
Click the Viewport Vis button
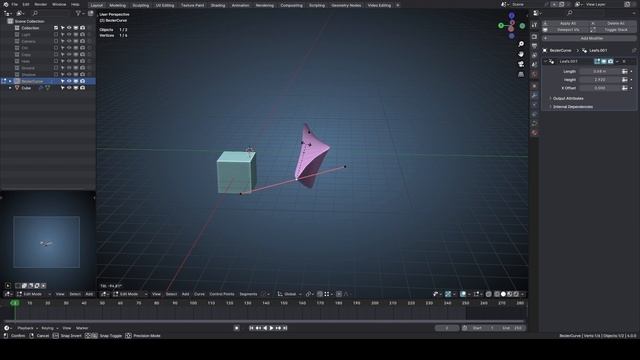click(565, 30)
